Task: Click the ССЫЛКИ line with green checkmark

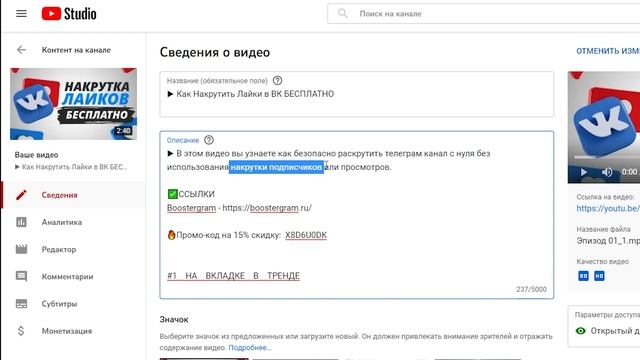Action: [x=191, y=194]
